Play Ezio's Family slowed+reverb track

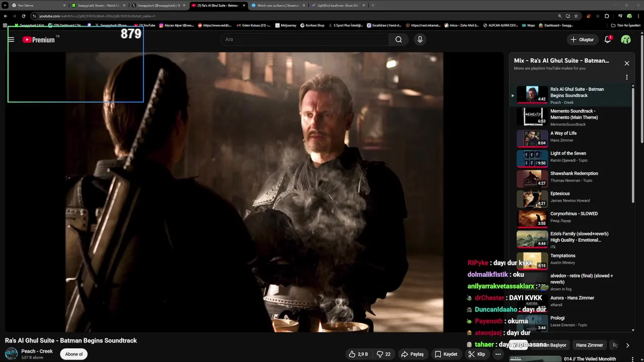click(x=571, y=239)
